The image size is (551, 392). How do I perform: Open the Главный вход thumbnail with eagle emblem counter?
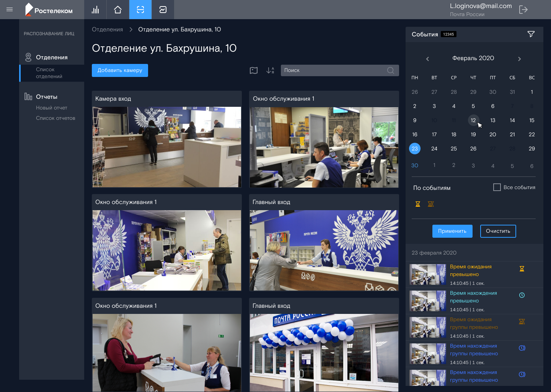tap(324, 250)
